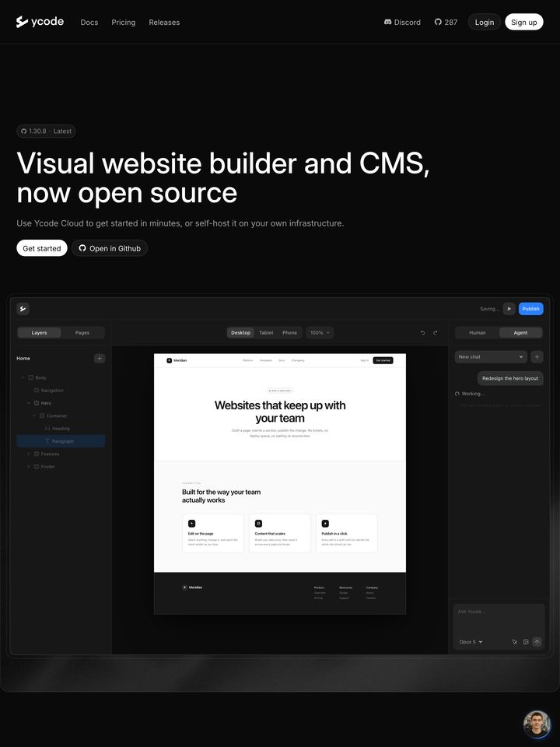Click the 'Publish in a click' card icon

point(325,524)
